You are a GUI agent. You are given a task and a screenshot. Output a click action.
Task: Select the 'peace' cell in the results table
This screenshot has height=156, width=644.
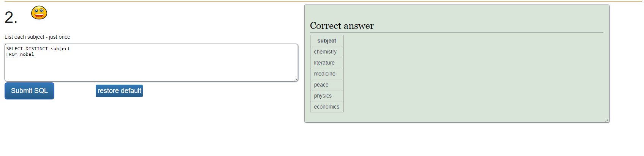pos(327,85)
